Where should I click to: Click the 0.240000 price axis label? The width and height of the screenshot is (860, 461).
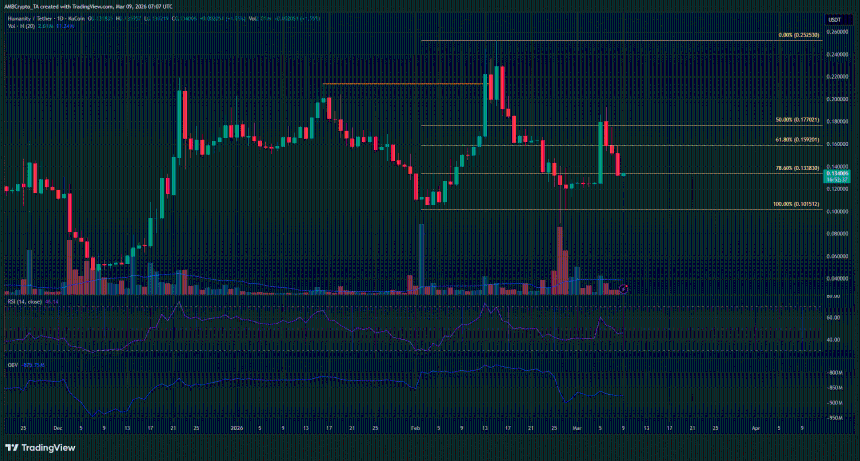[837, 55]
